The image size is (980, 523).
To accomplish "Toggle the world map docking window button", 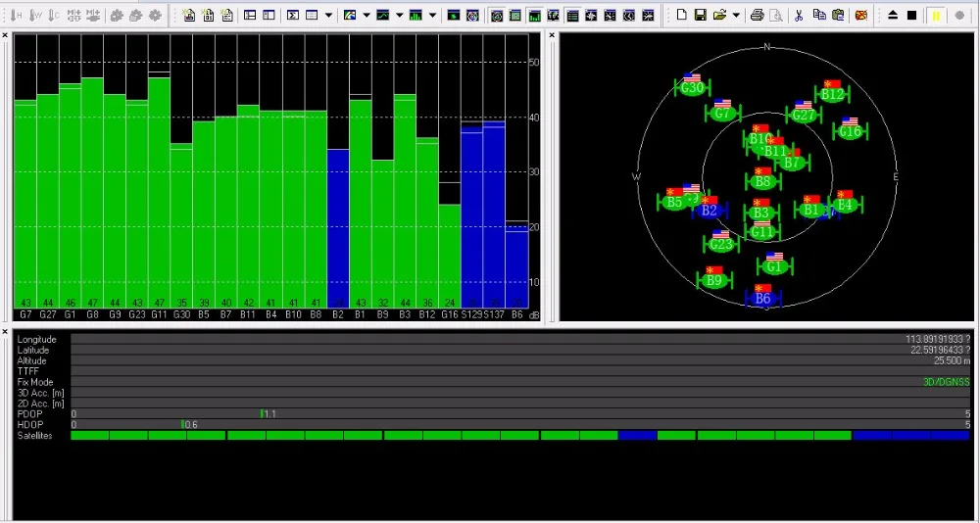I will point(553,15).
